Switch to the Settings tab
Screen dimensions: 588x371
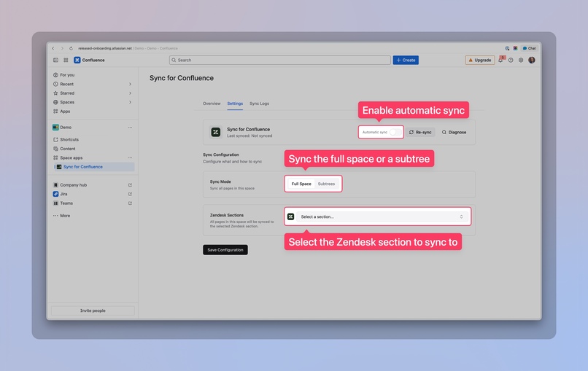click(235, 104)
